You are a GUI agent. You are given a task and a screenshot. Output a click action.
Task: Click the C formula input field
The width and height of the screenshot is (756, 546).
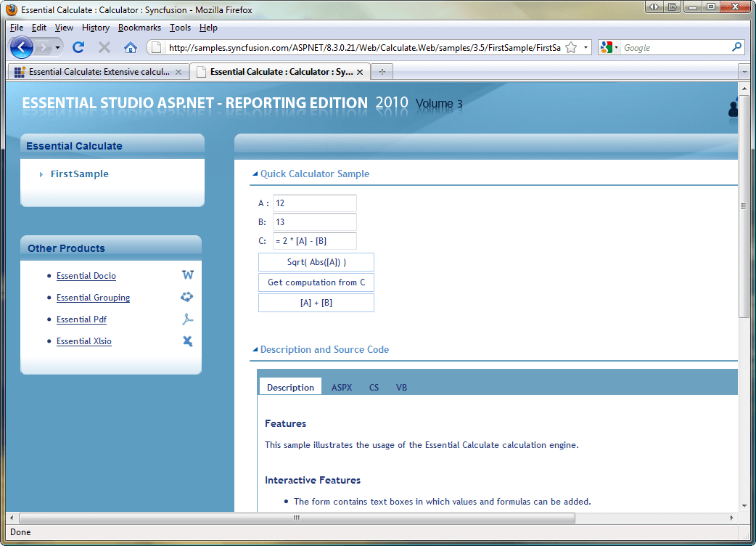(314, 240)
